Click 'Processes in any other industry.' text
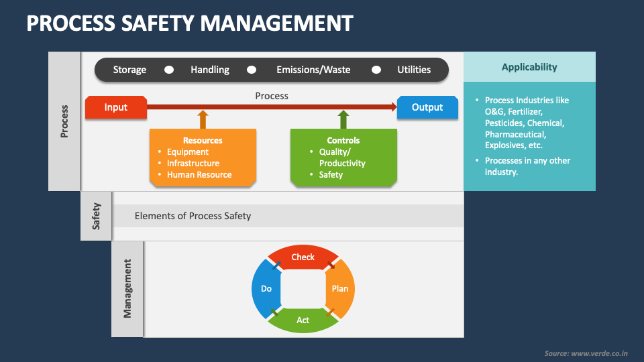Screen dimensions: 644x362 click(x=527, y=166)
